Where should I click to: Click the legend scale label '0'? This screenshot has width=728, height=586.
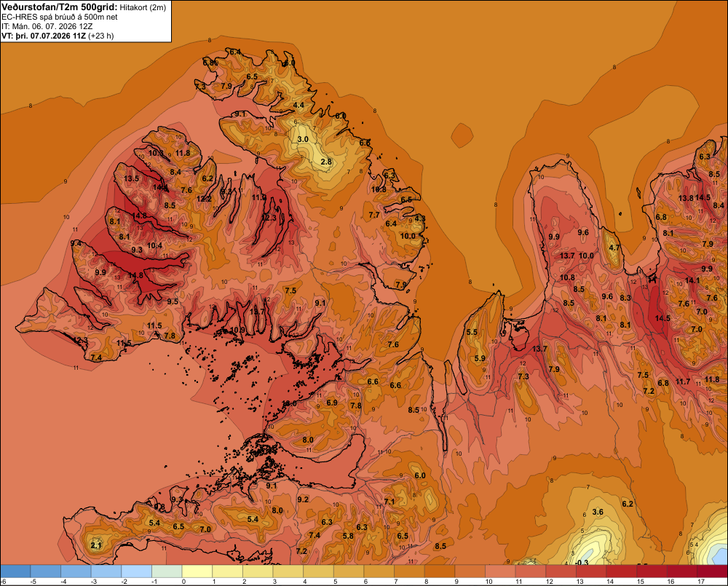(x=184, y=582)
